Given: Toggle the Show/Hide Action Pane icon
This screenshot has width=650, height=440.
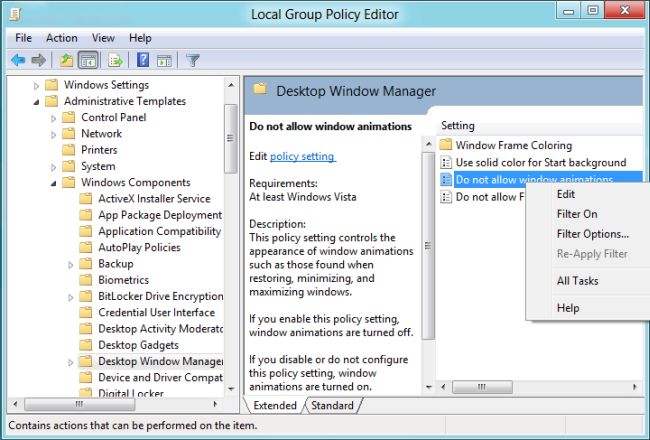Looking at the screenshot, I should tap(165, 61).
